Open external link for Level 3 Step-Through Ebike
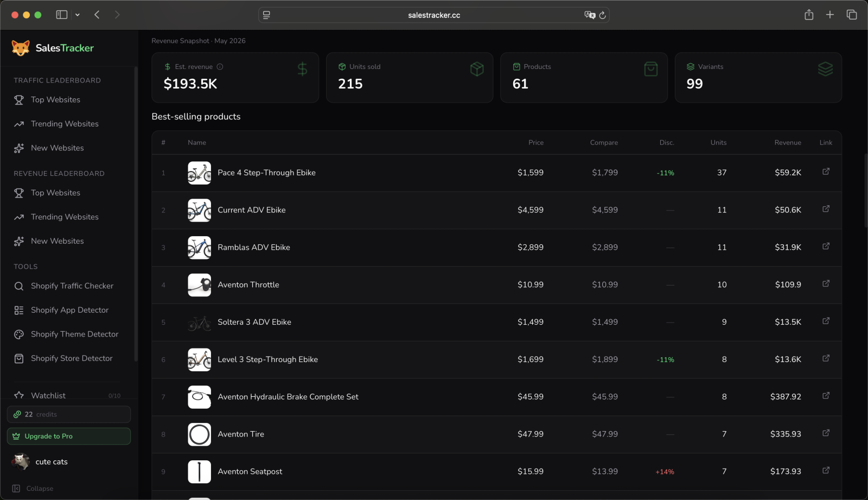Image resolution: width=868 pixels, height=500 pixels. [x=826, y=358]
